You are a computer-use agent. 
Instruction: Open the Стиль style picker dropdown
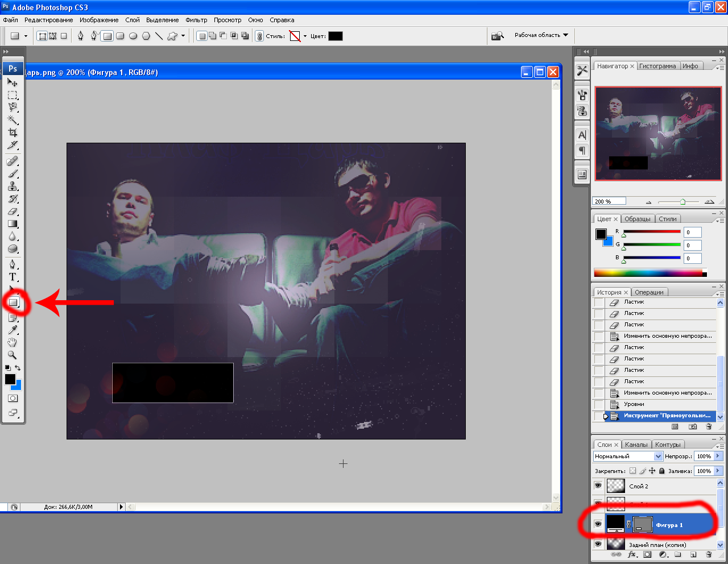pyautogui.click(x=305, y=36)
